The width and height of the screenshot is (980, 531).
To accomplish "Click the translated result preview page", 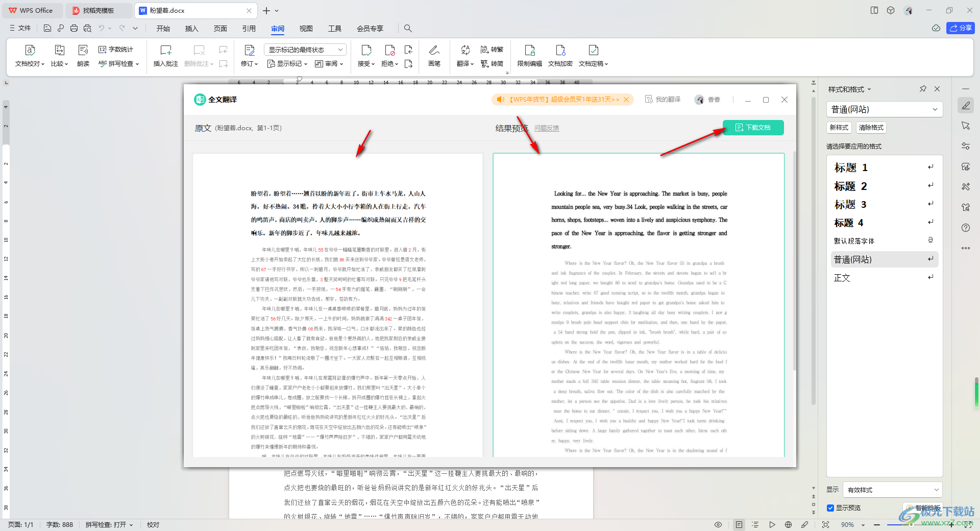I will [x=639, y=305].
